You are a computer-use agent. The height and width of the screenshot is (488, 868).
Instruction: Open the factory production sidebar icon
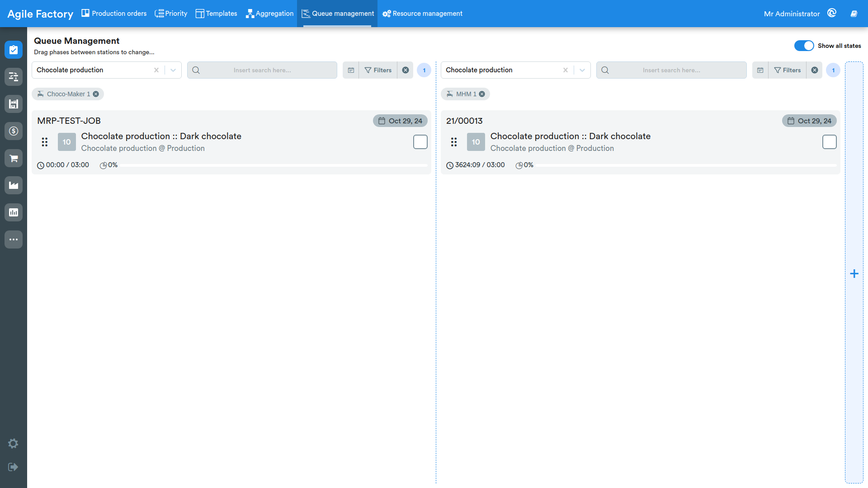point(14,185)
